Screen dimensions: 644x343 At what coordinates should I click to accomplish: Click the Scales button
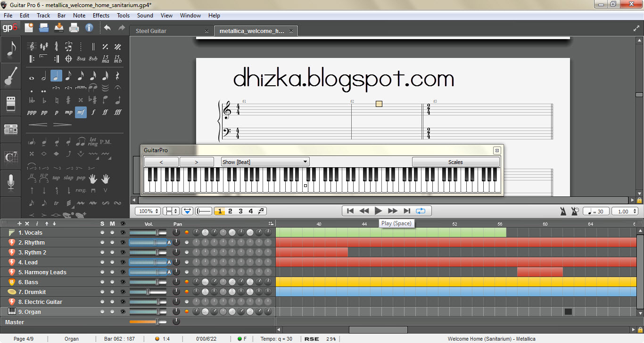[x=455, y=162]
